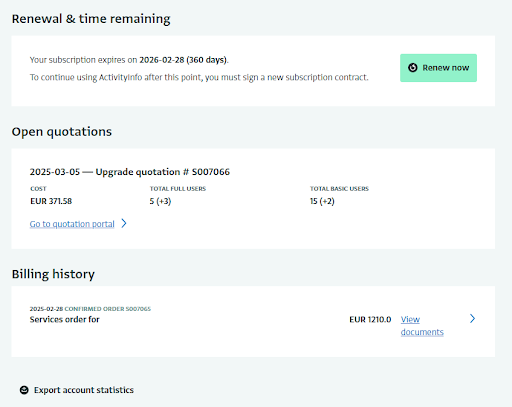The width and height of the screenshot is (512, 407).
Task: Click the expiry date 2026-02-28 text
Action: point(162,60)
